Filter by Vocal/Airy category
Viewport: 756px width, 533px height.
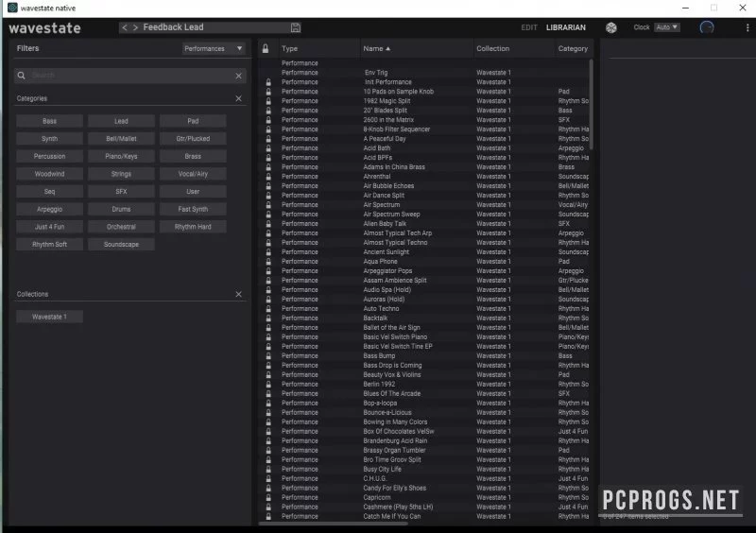(193, 174)
